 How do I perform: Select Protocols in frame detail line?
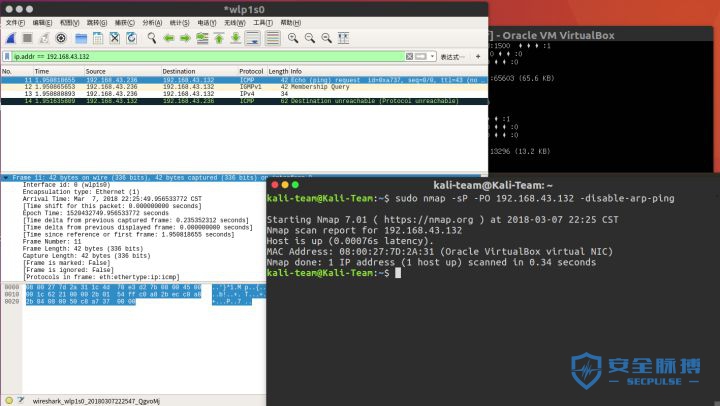pyautogui.click(x=101, y=277)
